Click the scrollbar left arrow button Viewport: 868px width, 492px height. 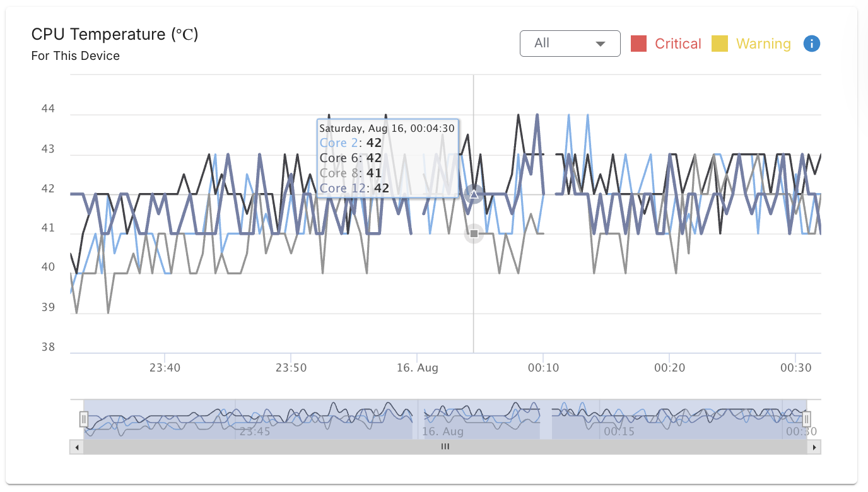[x=76, y=447]
